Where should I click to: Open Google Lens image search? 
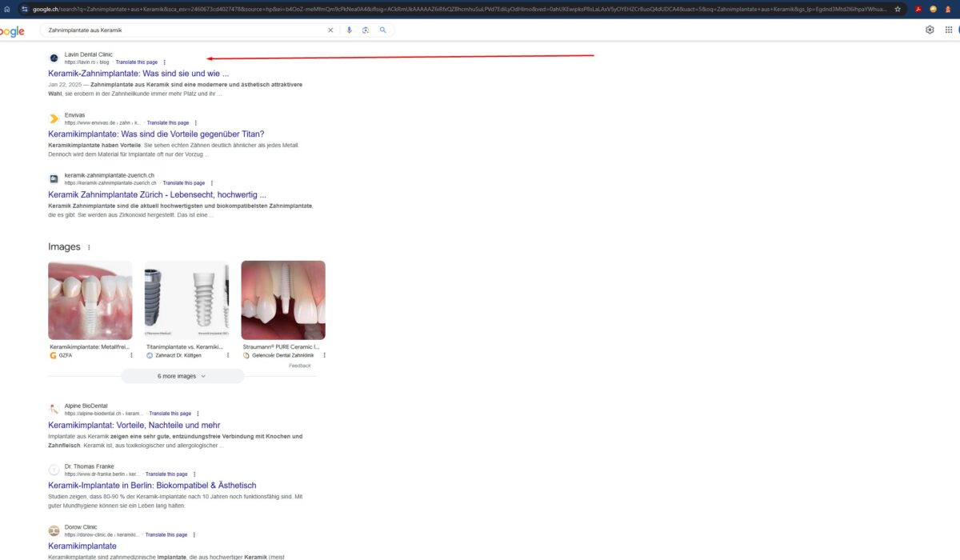pyautogui.click(x=366, y=30)
